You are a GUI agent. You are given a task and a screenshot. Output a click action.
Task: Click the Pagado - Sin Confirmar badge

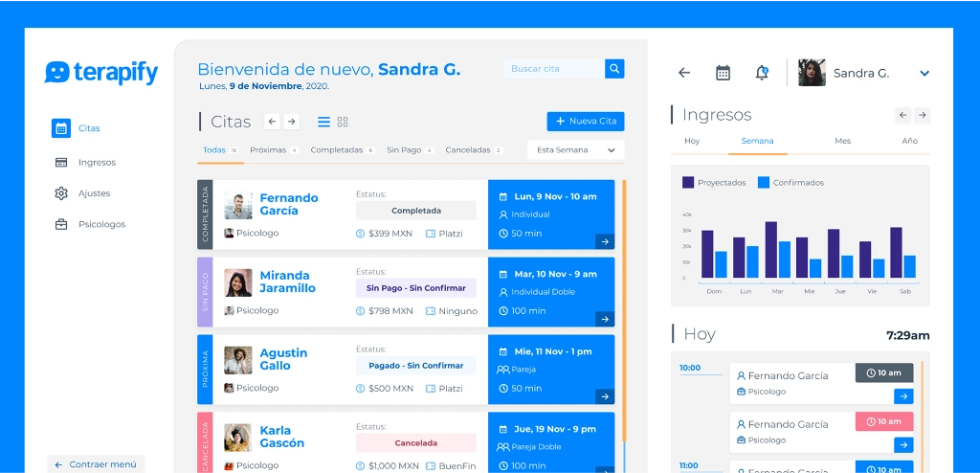(x=416, y=366)
